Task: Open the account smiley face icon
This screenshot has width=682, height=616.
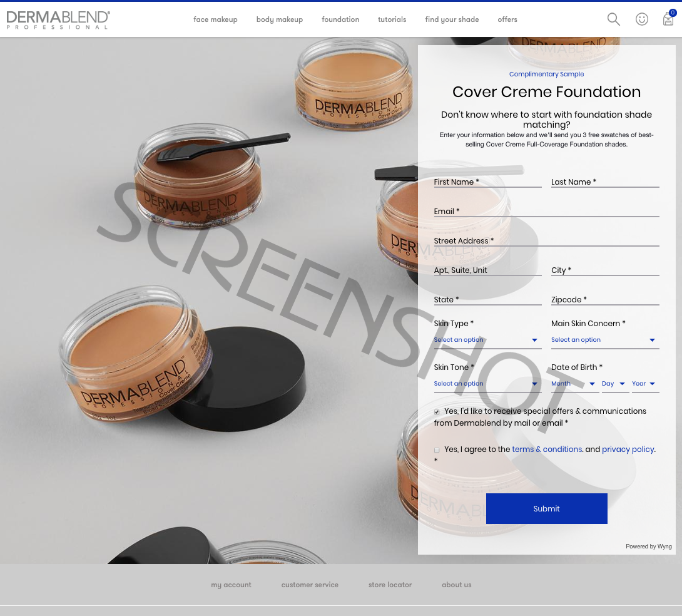Action: (641, 19)
